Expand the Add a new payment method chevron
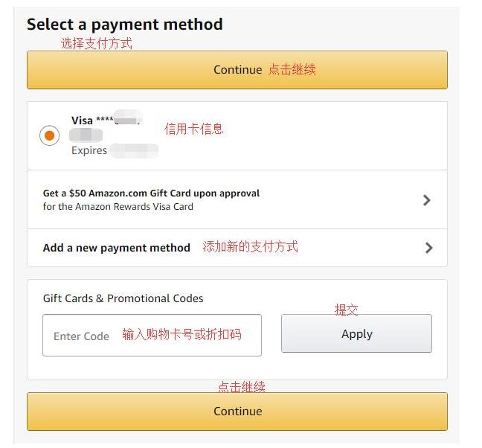The width and height of the screenshot is (482, 448). point(428,248)
